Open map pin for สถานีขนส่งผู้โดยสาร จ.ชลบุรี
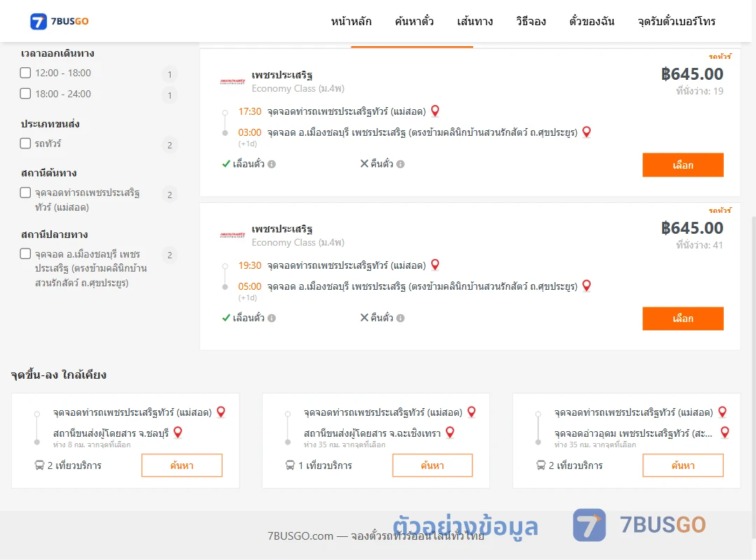 coord(178,432)
